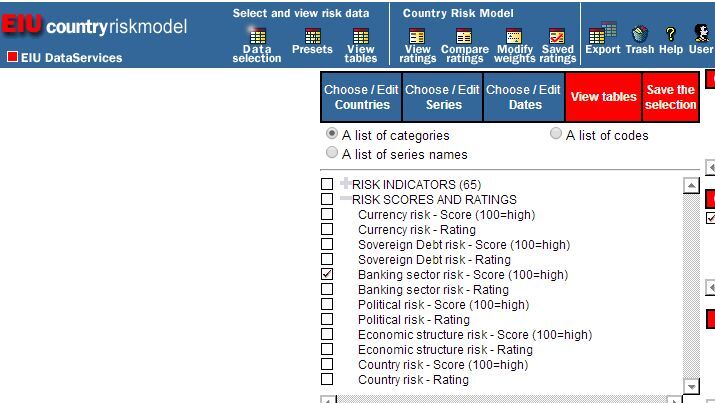Click 'Political risk - Rating' text
Viewport: 715px width, 403px height.
pyautogui.click(x=414, y=320)
